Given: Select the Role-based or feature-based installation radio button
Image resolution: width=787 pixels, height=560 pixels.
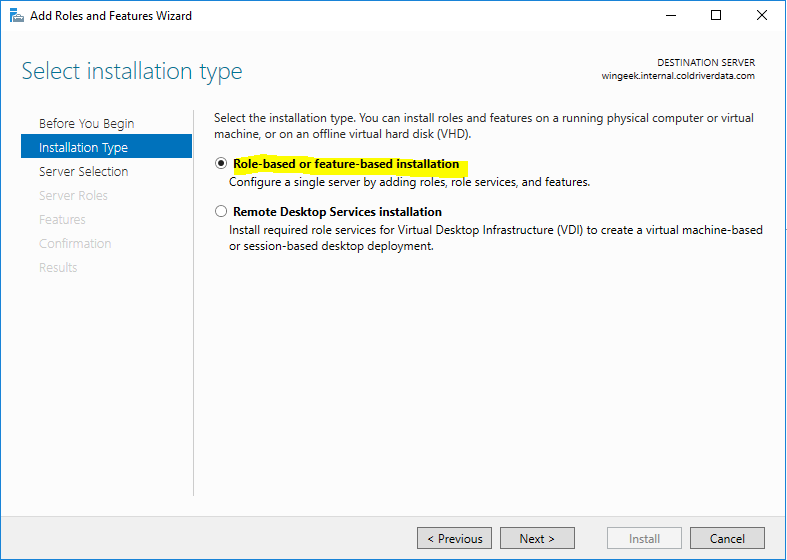Looking at the screenshot, I should [x=221, y=164].
